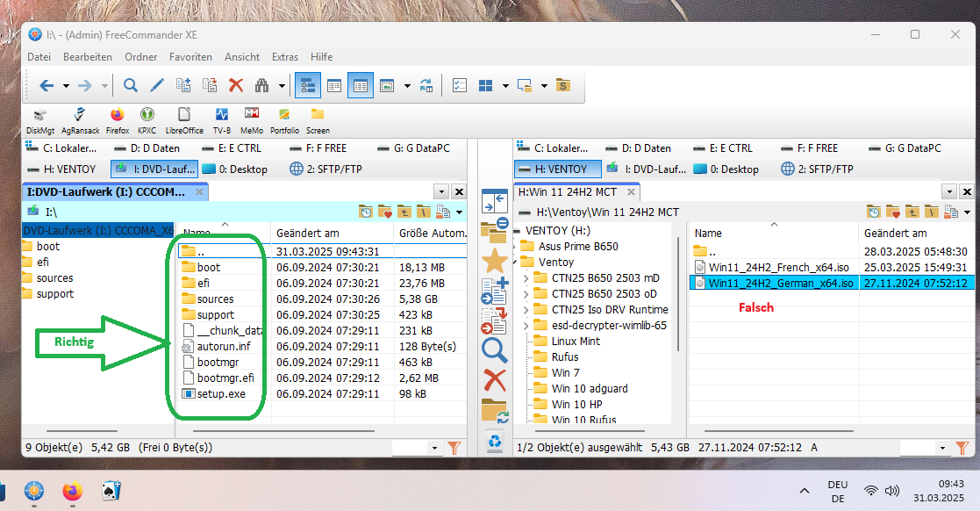This screenshot has height=511, width=980.
Task: Click the red X delete icon in top toolbar
Action: pos(236,86)
